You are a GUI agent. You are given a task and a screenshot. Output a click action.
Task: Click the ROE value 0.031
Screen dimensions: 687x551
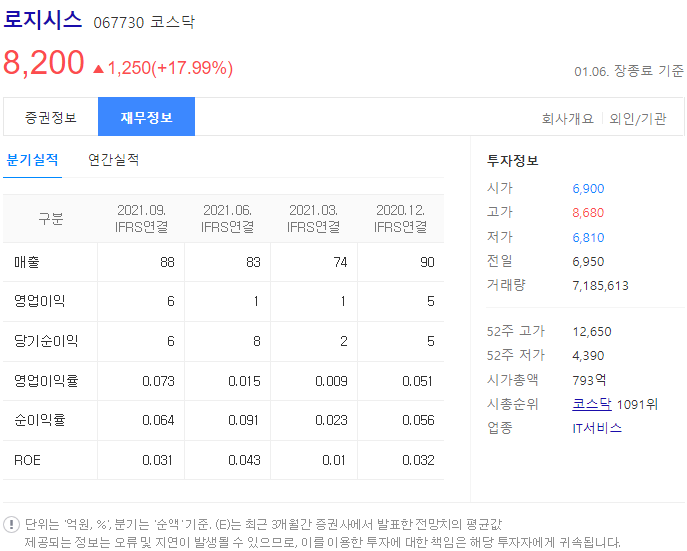click(157, 460)
